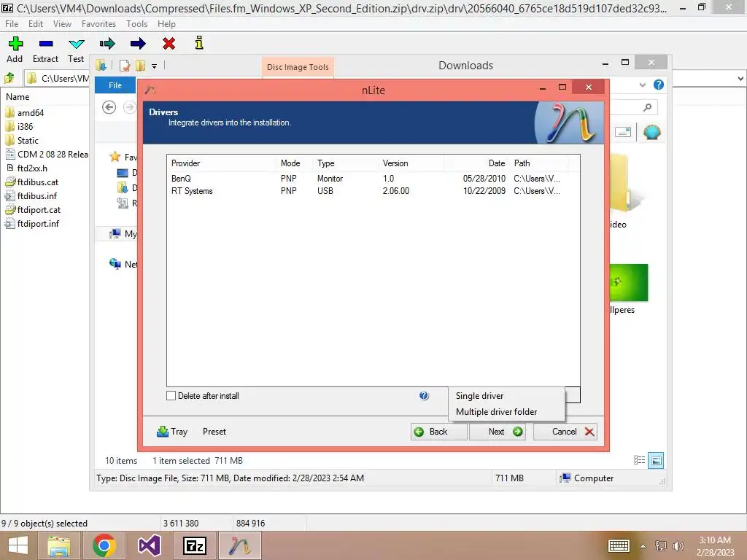Image resolution: width=747 pixels, height=560 pixels.
Task: Open the 7-Zip View menu
Action: [62, 24]
